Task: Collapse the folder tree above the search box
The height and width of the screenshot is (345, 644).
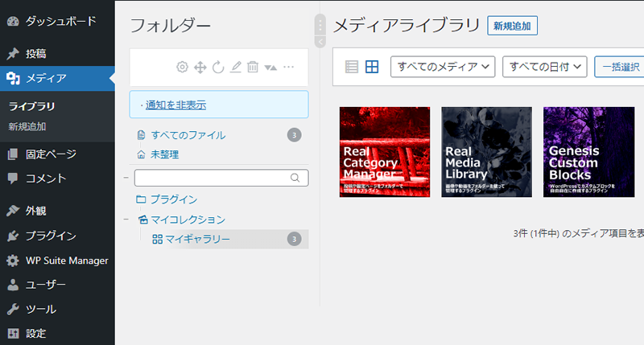Action: click(126, 178)
